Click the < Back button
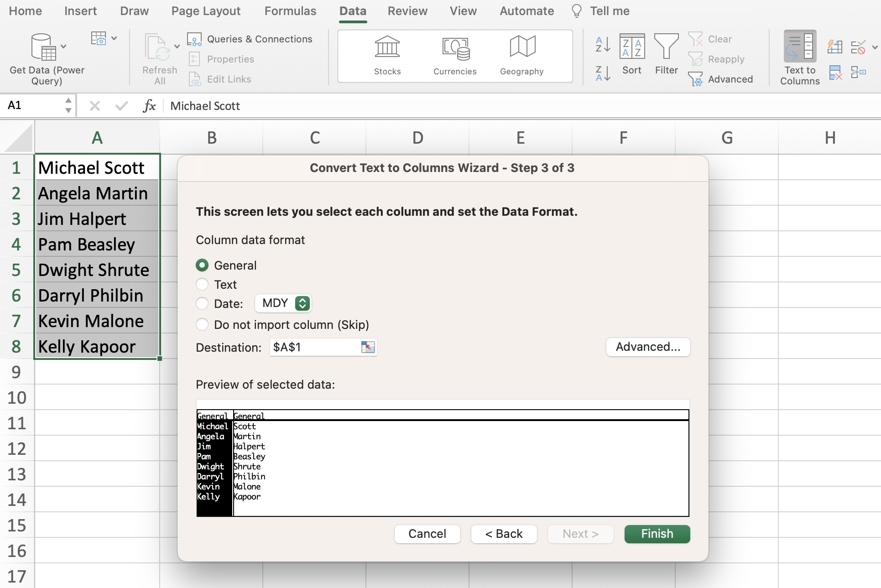Image resolution: width=881 pixels, height=588 pixels. (504, 534)
